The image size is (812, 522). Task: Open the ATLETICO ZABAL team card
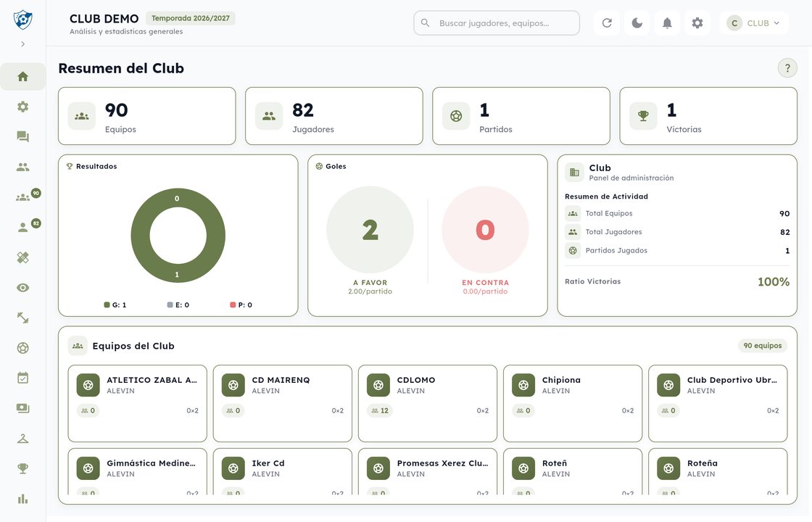pos(137,403)
